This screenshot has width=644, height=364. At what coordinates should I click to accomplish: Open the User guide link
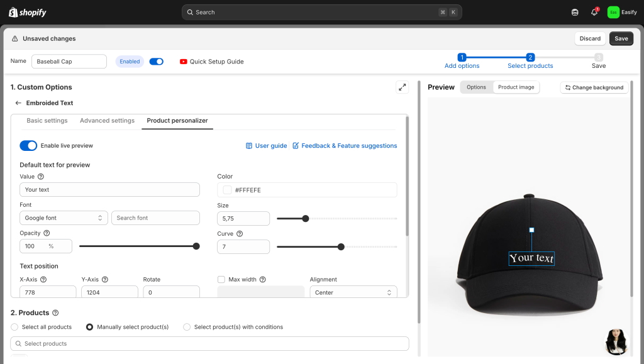pyautogui.click(x=266, y=146)
